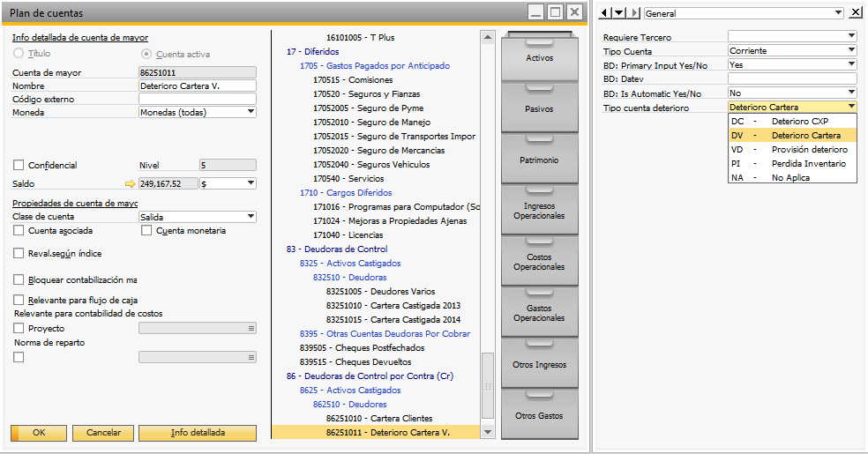Click the Info detallada button
This screenshot has width=868, height=454.
click(198, 433)
